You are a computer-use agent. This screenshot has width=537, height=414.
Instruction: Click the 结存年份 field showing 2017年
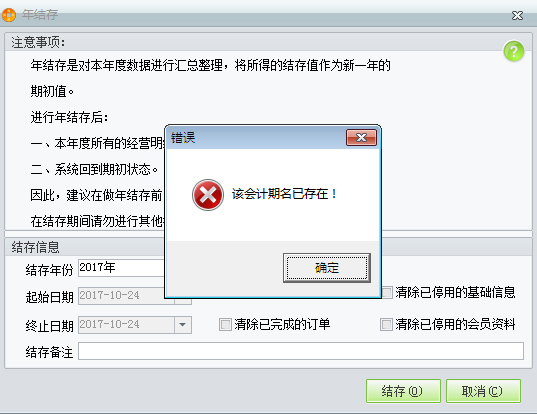(122, 267)
